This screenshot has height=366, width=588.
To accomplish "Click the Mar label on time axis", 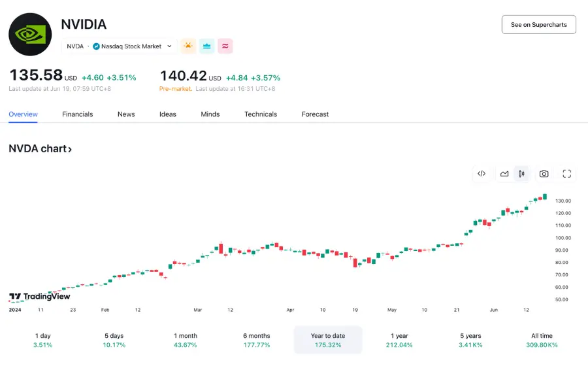I will (x=197, y=310).
